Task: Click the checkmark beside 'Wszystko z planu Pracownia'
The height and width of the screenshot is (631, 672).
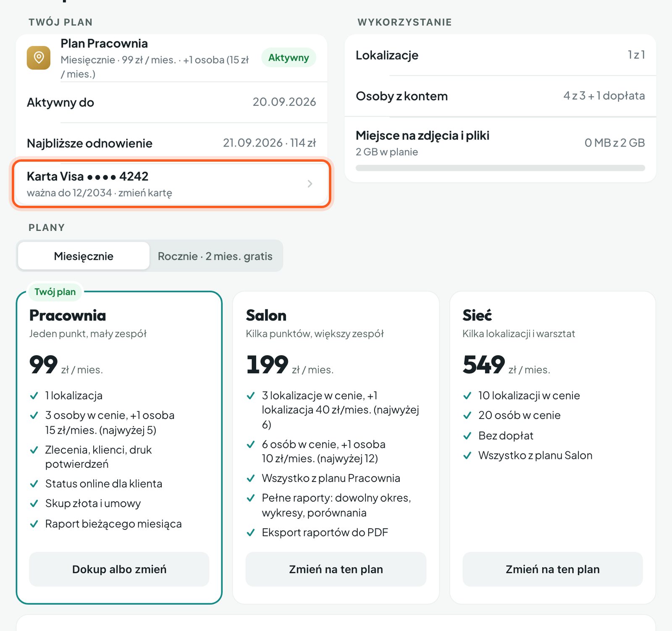Action: (x=251, y=478)
